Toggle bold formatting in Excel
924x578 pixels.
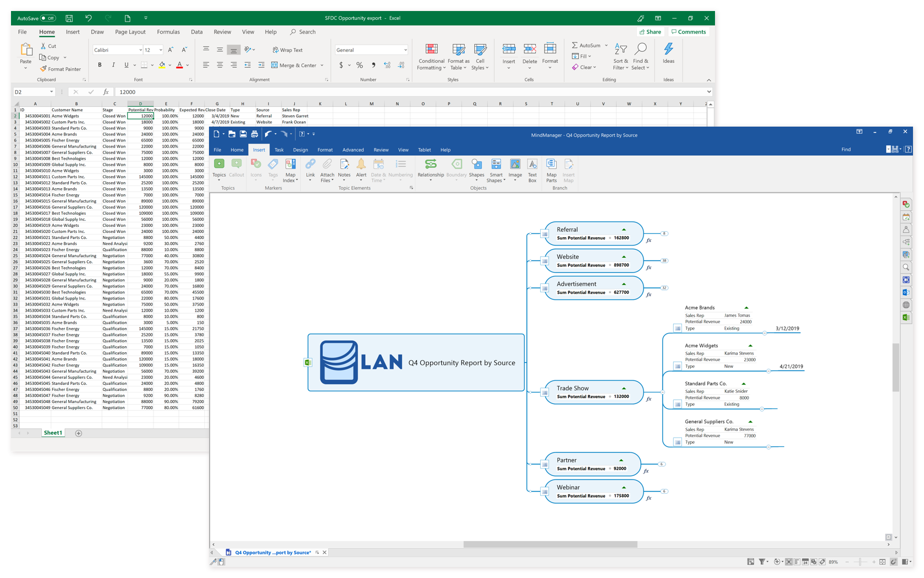100,64
